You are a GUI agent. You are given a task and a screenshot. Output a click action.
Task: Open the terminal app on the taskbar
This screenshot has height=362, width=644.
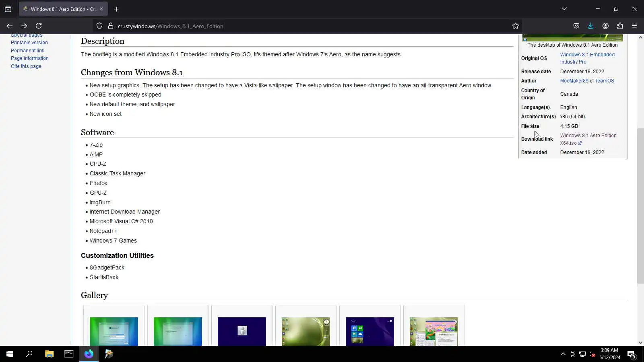69,354
